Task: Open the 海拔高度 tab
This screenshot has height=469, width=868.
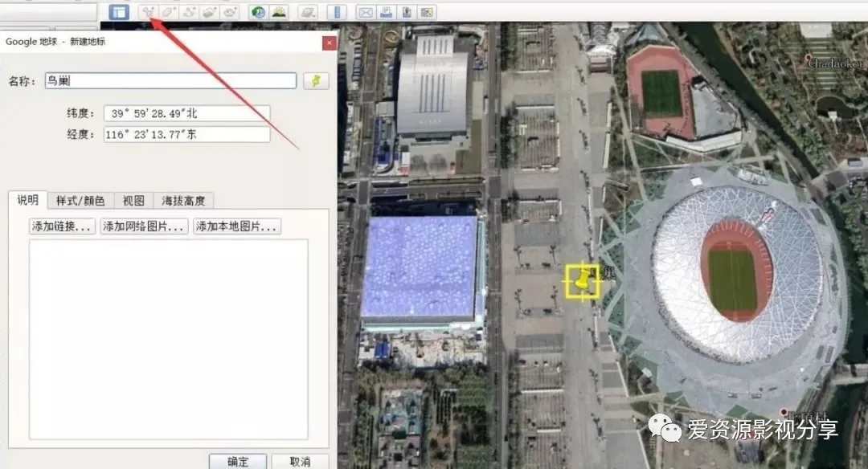Action: pyautogui.click(x=183, y=201)
